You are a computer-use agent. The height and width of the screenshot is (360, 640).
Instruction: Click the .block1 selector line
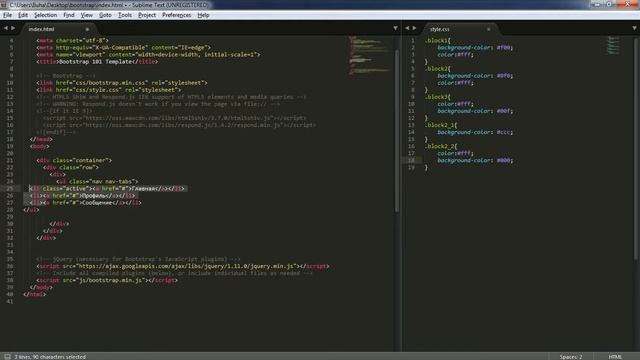[437, 40]
